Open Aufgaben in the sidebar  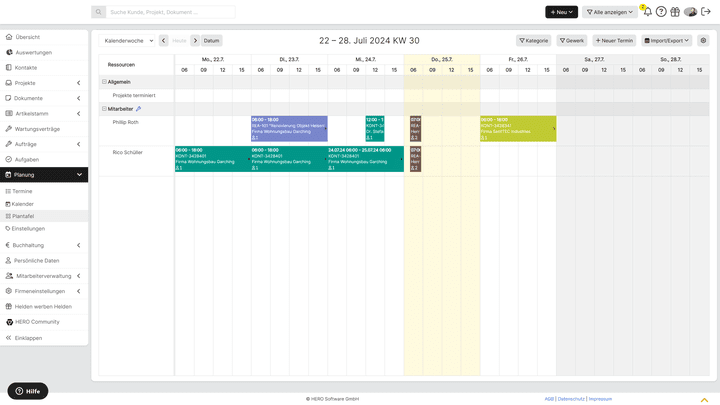(x=26, y=159)
